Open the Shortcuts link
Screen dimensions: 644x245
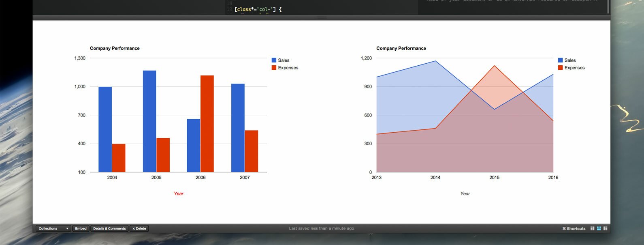pyautogui.click(x=574, y=228)
